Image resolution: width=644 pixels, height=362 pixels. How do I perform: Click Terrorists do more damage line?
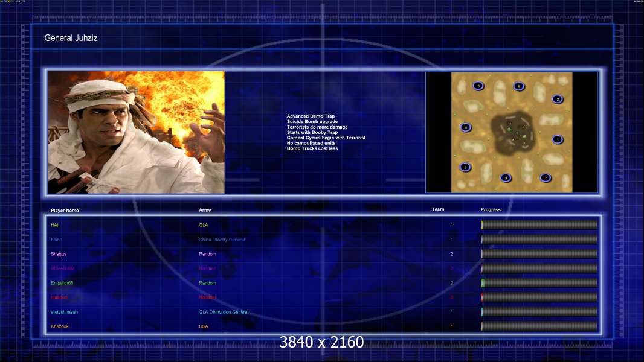(317, 127)
